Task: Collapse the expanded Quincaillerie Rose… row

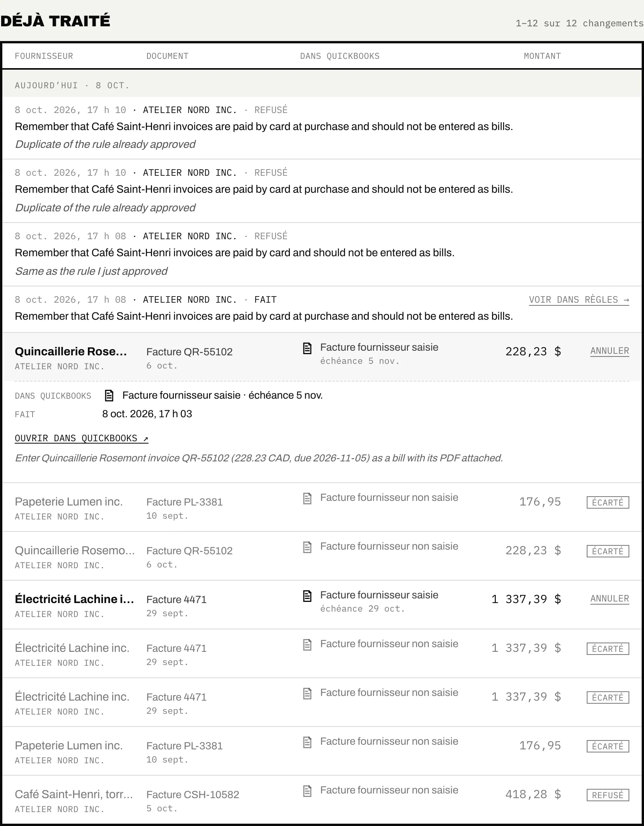Action: (x=322, y=357)
